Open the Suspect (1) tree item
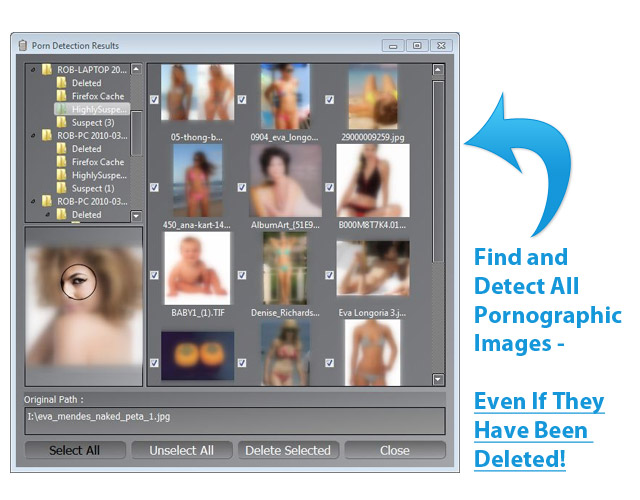Image resolution: width=640 pixels, height=500 pixels. [92, 188]
